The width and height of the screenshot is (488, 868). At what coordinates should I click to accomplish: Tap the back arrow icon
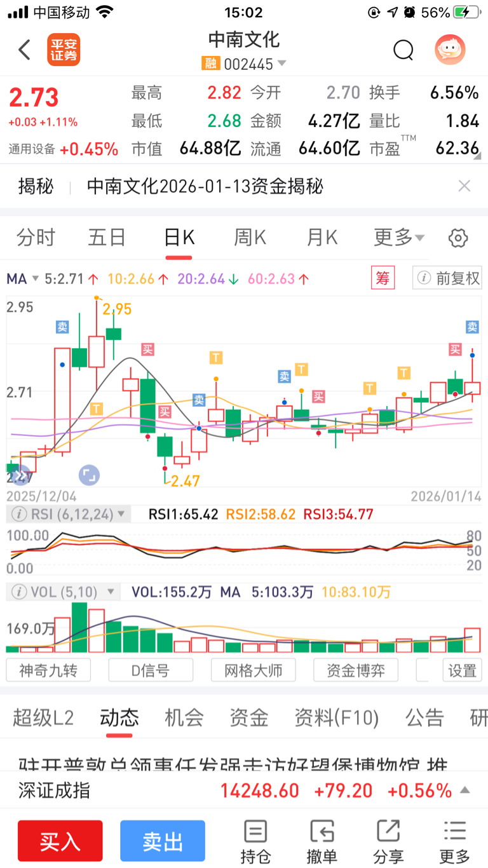pos(24,50)
